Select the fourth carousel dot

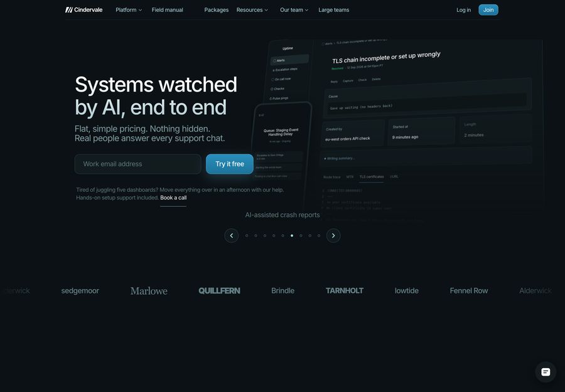274,235
